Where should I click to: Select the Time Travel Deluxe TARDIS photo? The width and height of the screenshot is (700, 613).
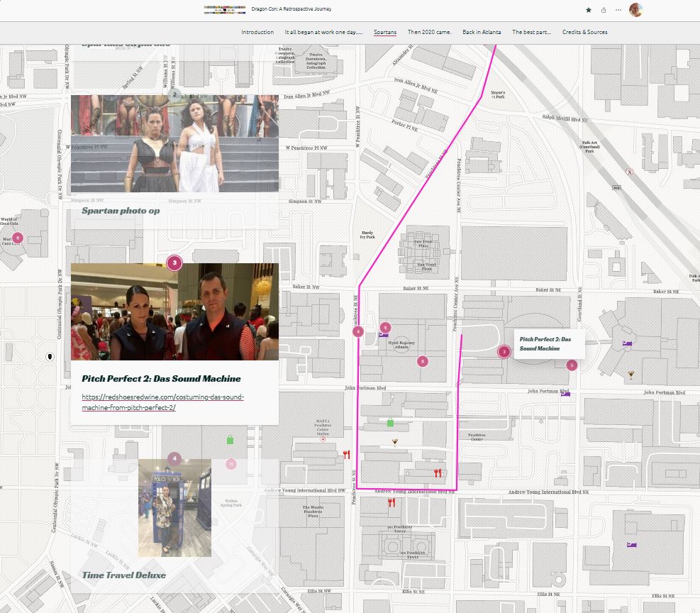pos(174,508)
